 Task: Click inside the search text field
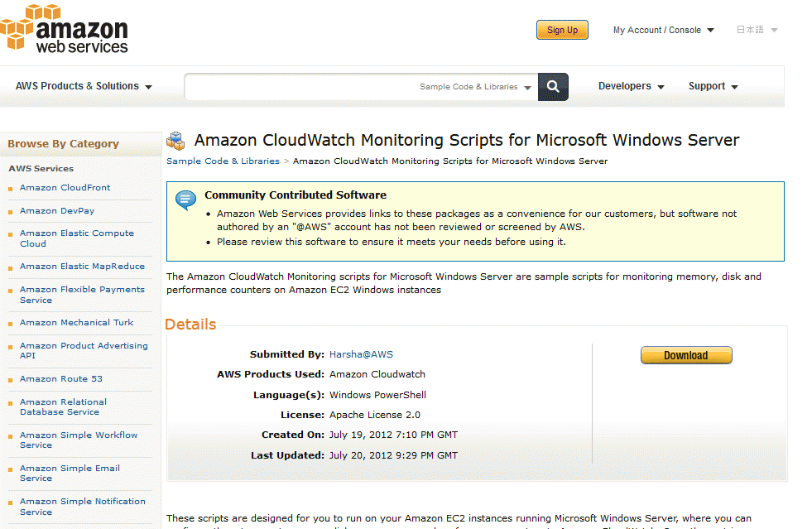tap(301, 87)
